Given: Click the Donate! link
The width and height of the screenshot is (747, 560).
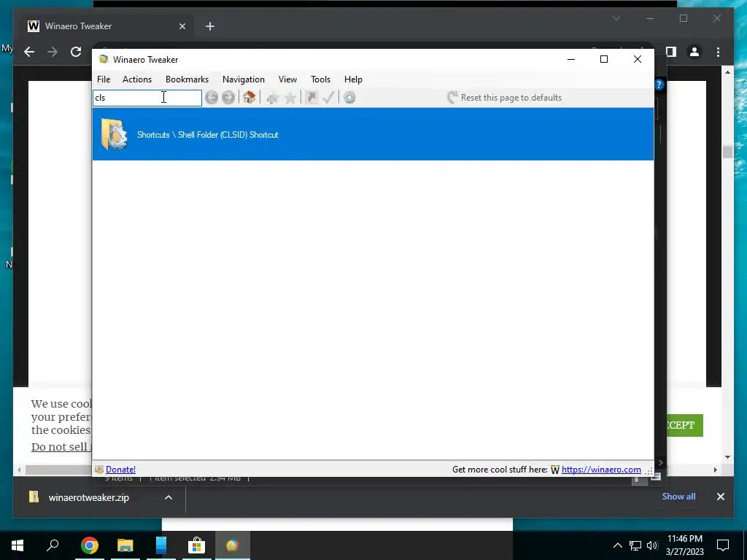Looking at the screenshot, I should tap(120, 470).
